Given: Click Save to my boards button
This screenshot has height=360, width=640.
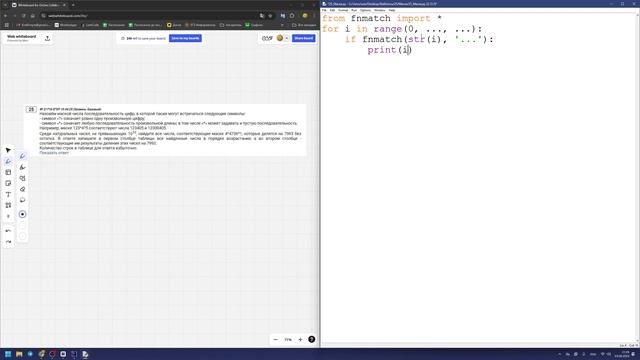Looking at the screenshot, I should point(185,38).
